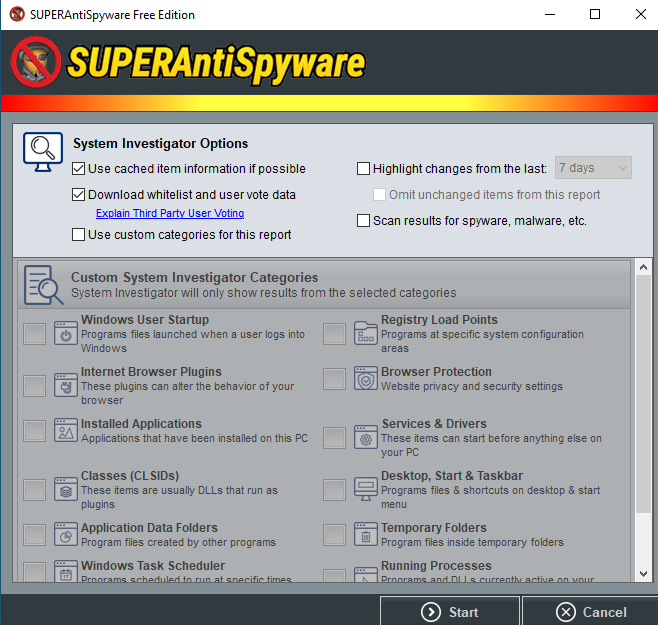Click the Application Data Folders icon
658x625 pixels.
pos(66,534)
